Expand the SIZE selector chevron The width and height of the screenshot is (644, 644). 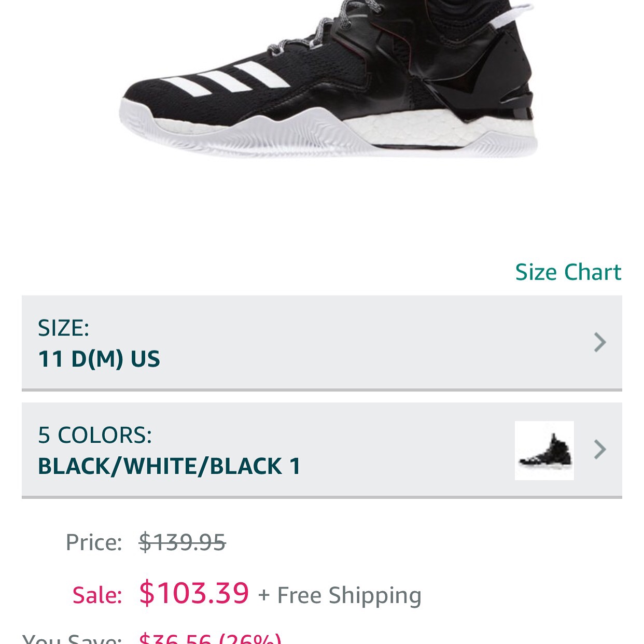click(600, 342)
